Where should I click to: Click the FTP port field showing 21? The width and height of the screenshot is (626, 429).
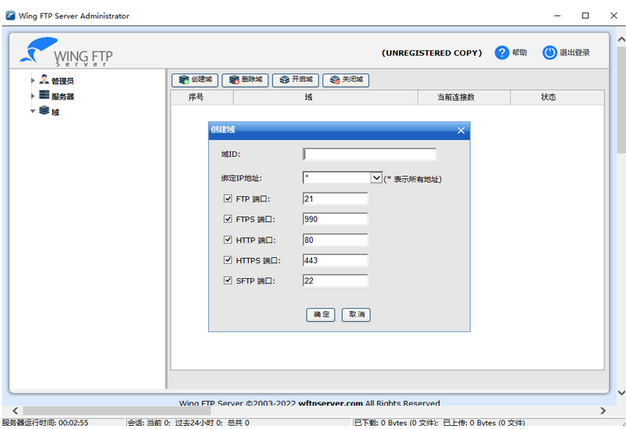click(335, 198)
